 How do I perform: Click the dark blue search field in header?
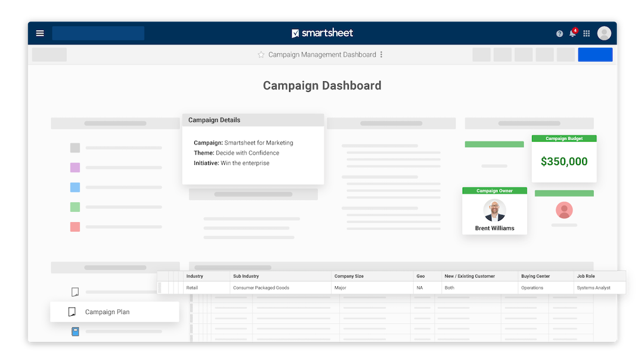coord(98,33)
